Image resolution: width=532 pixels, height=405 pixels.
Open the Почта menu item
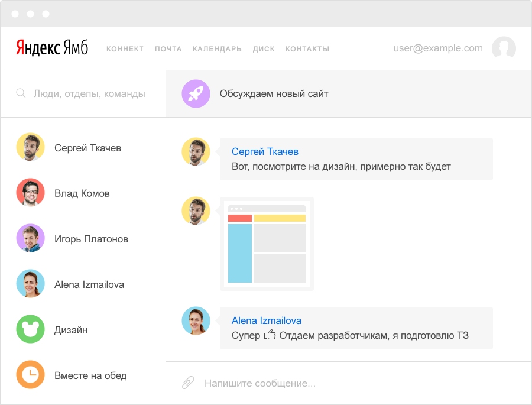168,49
